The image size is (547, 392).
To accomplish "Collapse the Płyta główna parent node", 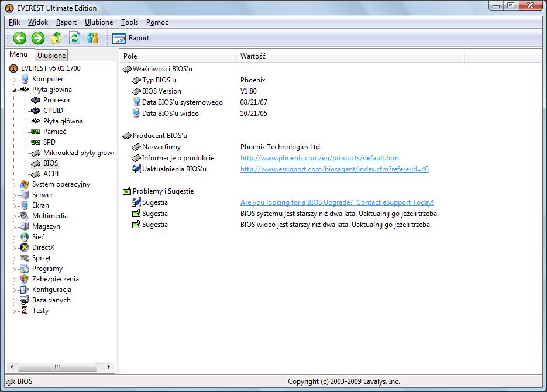I will pos(14,90).
